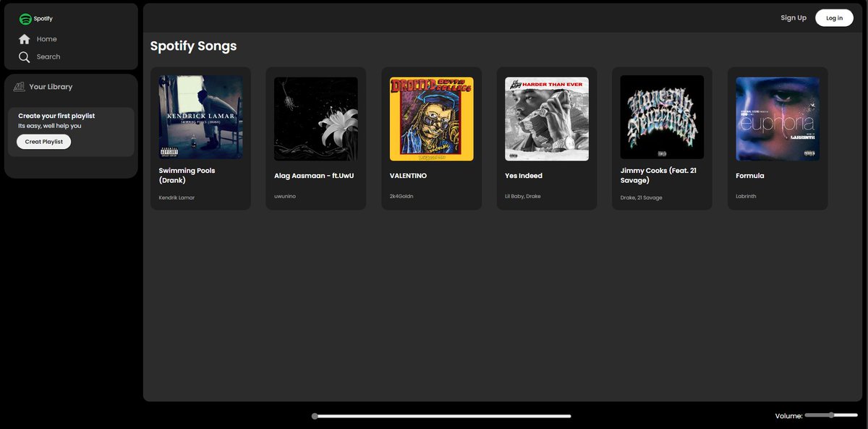868x429 pixels.
Task: Open the Swimming Pools (Drank) album cover
Action: pyautogui.click(x=200, y=117)
